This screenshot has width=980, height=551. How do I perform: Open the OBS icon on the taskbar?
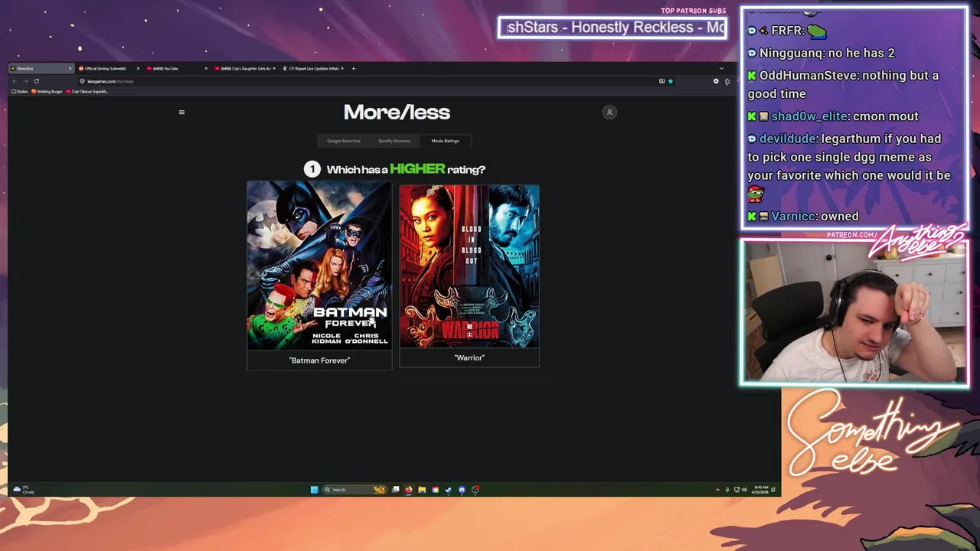tap(475, 490)
